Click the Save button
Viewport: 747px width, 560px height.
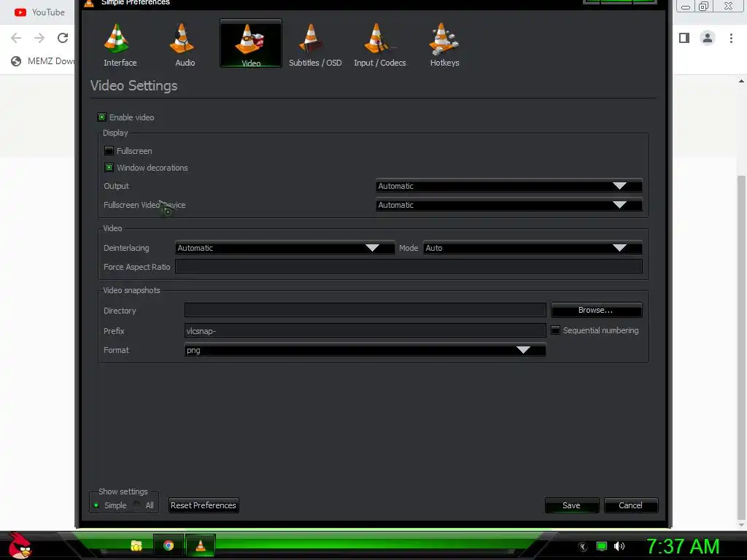pyautogui.click(x=572, y=505)
